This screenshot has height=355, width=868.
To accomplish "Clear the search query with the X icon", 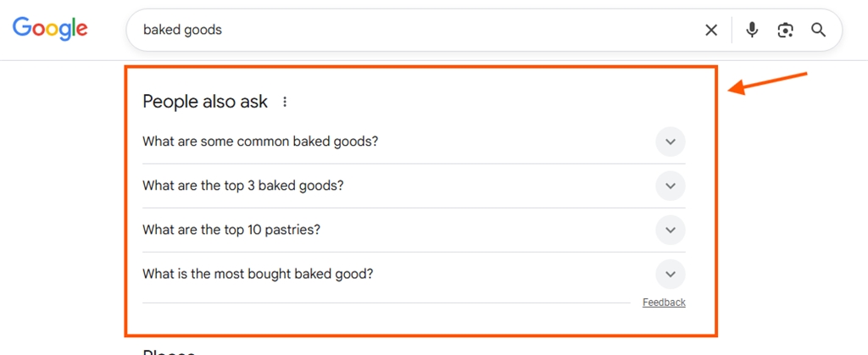I will click(711, 31).
